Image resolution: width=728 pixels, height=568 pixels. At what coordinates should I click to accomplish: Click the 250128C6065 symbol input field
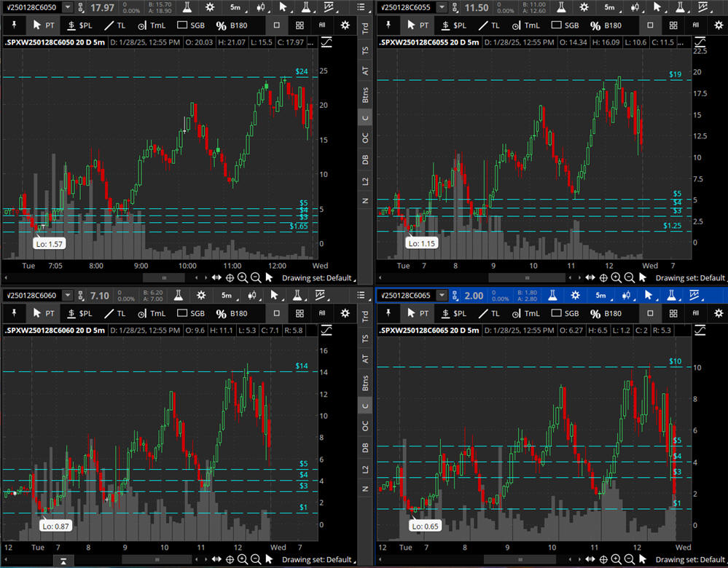coord(406,296)
